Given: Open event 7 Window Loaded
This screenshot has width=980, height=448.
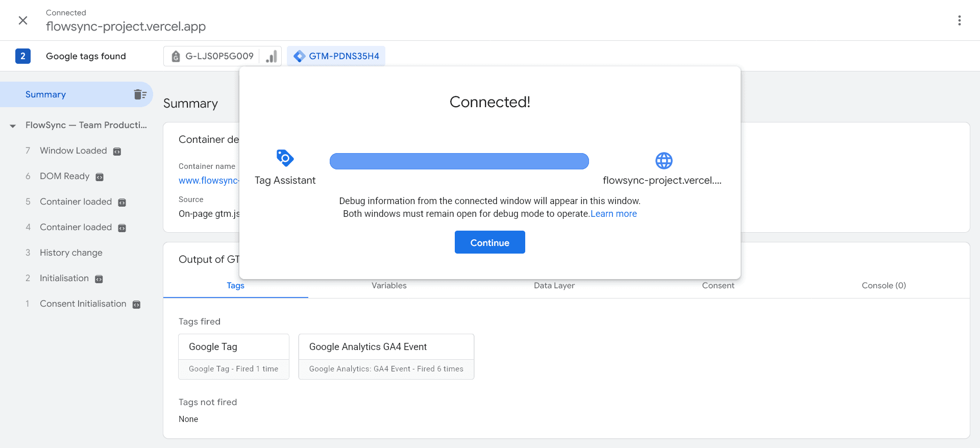Looking at the screenshot, I should tap(73, 151).
